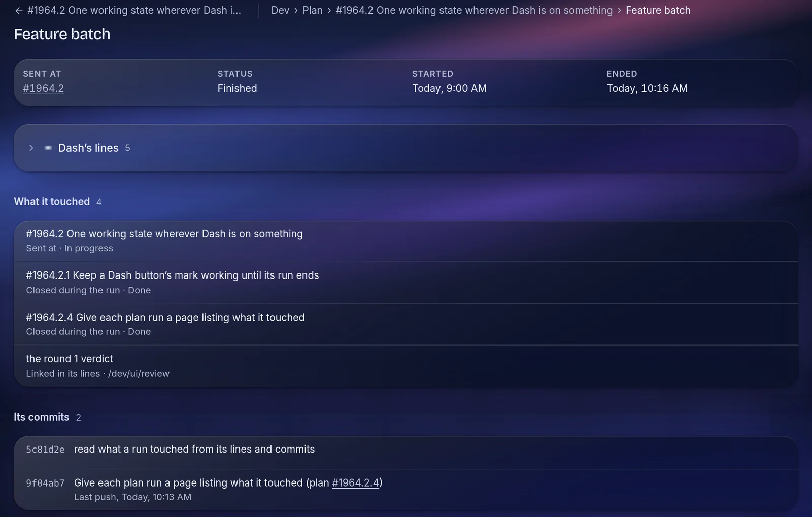The width and height of the screenshot is (812, 517).
Task: Click the back arrow icon beside #1964.2 title
Action: 19,11
